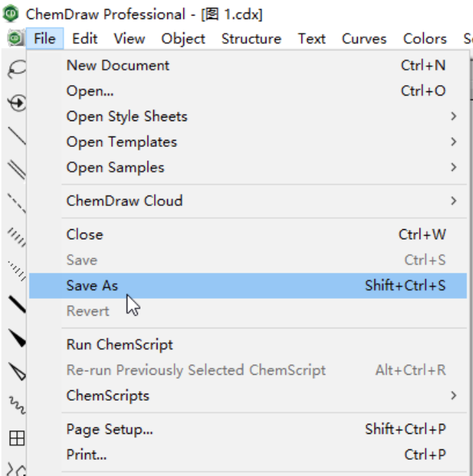Select the Bold Bond tool
Screen dimensions: 473x476
coord(16,304)
